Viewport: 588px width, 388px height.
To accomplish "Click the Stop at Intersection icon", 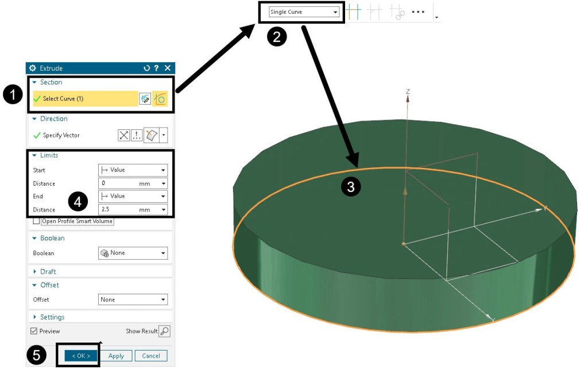I will (x=353, y=12).
